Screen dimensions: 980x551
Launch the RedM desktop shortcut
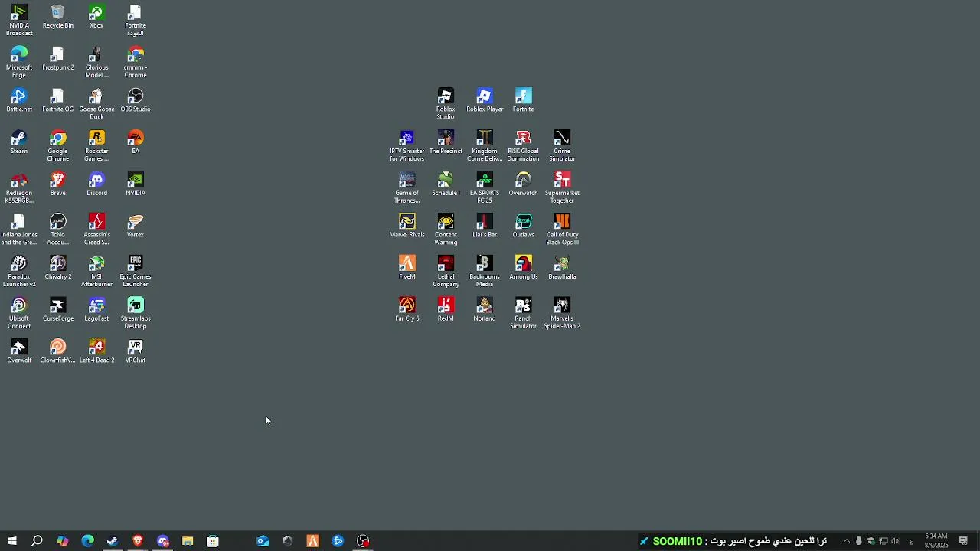pyautogui.click(x=446, y=310)
